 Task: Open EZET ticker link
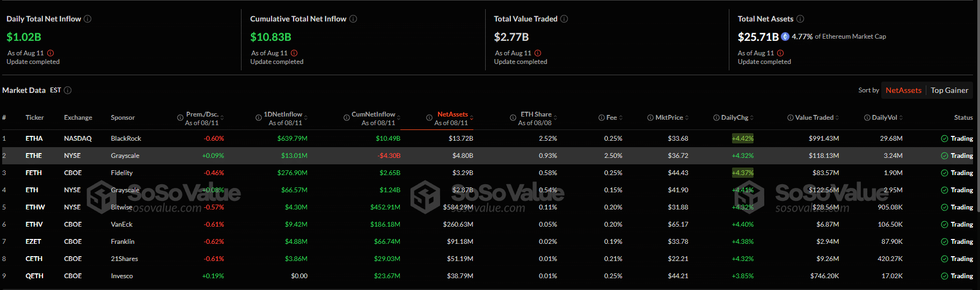coord(33,242)
